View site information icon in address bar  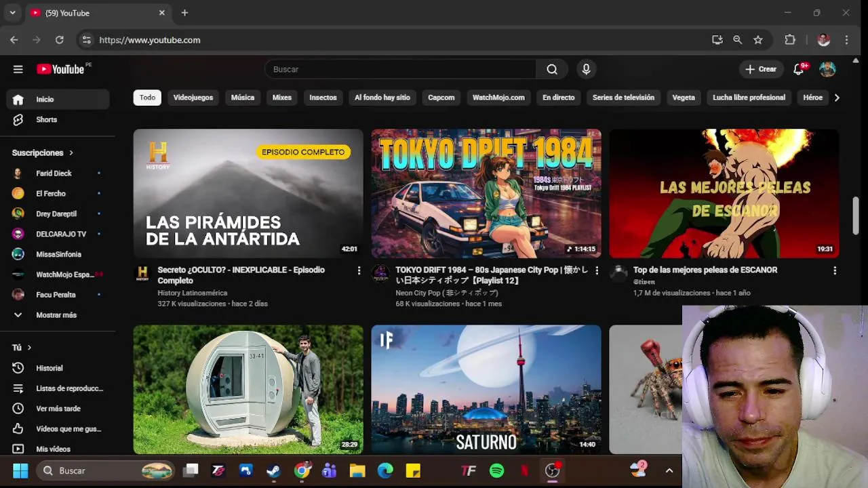click(86, 40)
